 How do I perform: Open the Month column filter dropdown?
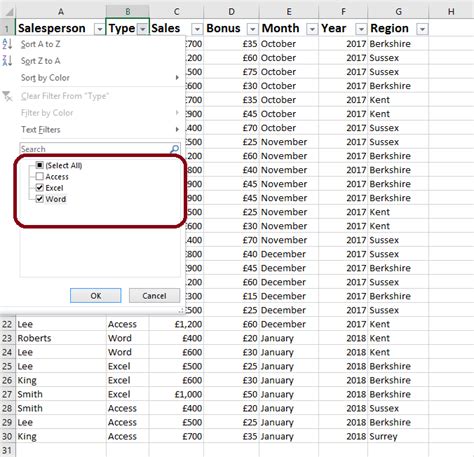pos(312,29)
